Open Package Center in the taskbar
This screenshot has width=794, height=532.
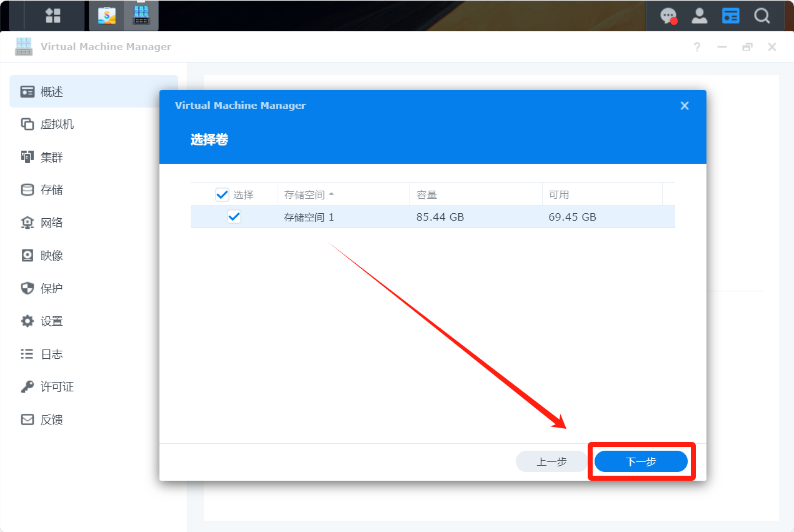click(107, 16)
